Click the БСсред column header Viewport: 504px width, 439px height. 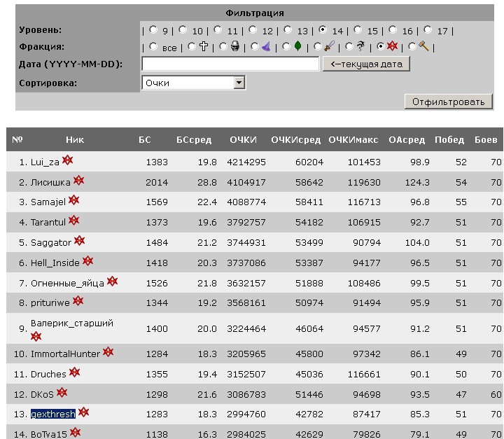point(194,139)
